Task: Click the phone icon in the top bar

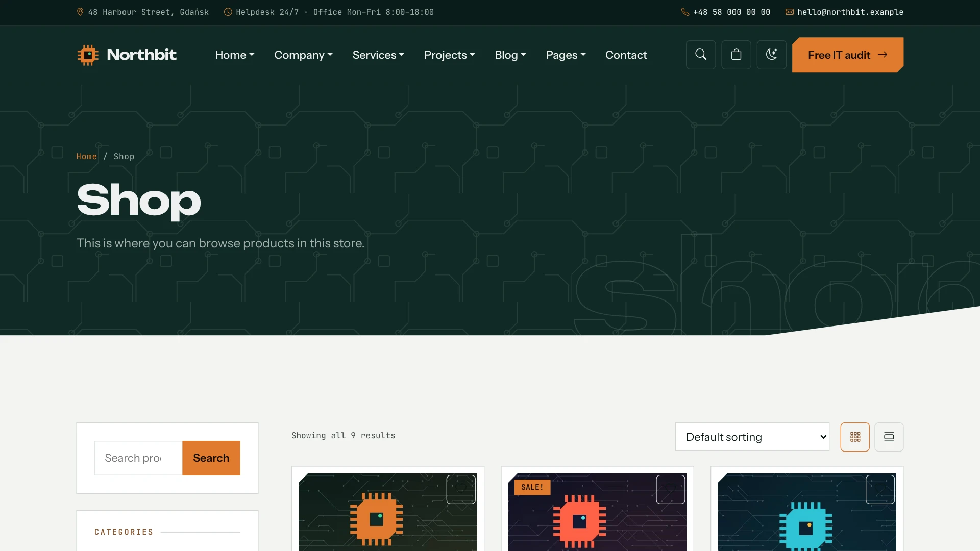Action: [685, 12]
